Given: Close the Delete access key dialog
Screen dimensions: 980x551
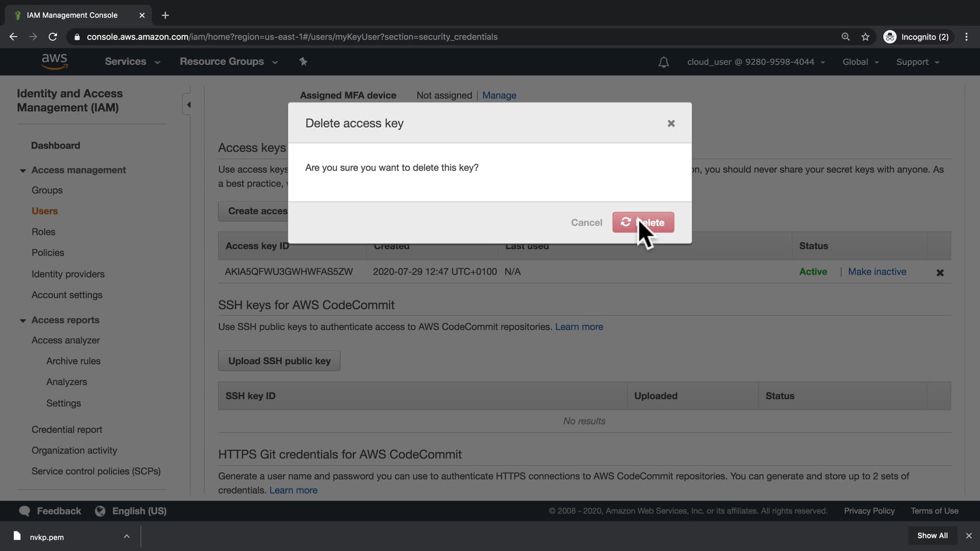Looking at the screenshot, I should pyautogui.click(x=671, y=123).
